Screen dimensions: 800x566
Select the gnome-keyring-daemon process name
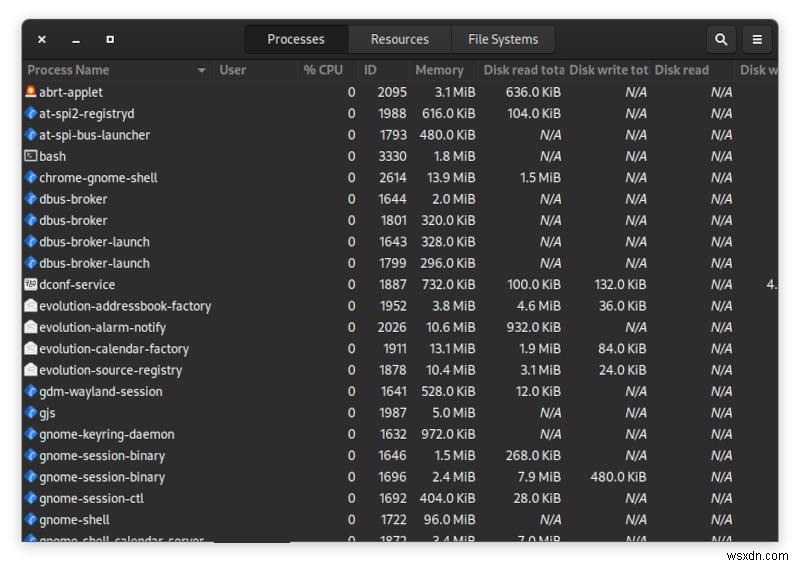(x=107, y=435)
